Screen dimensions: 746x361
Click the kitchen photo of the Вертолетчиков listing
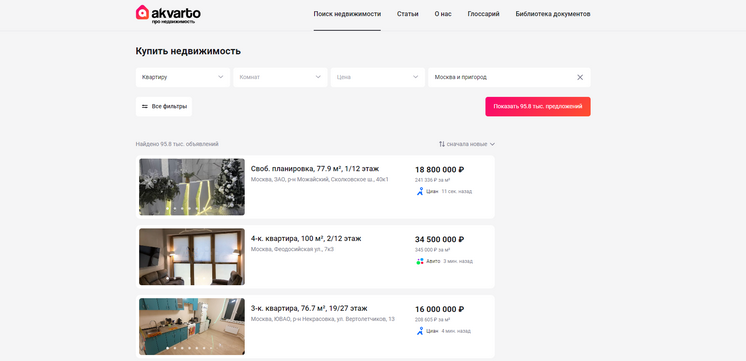pyautogui.click(x=192, y=327)
